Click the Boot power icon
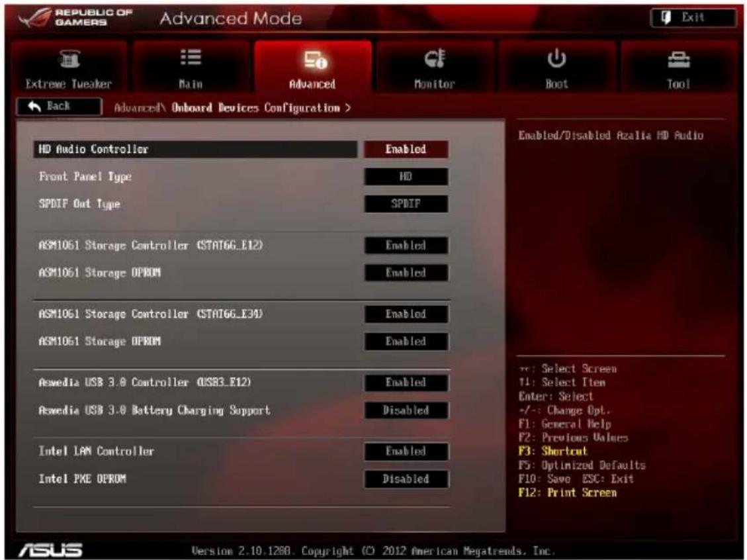This screenshot has width=747, height=560. 556,58
